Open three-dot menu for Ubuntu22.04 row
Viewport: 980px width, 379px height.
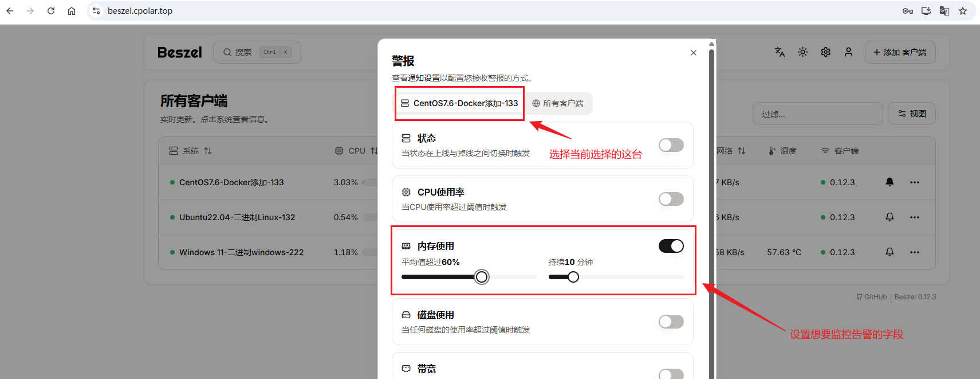coord(915,217)
